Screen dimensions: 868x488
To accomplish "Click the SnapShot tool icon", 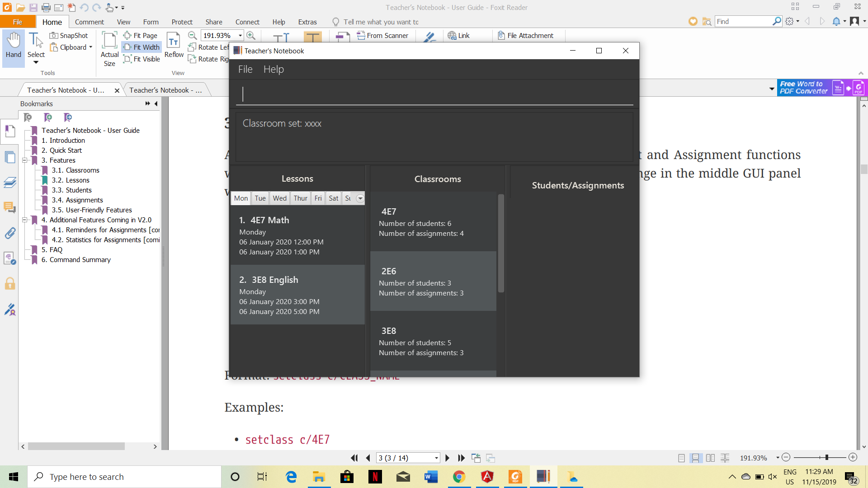I will [x=54, y=36].
